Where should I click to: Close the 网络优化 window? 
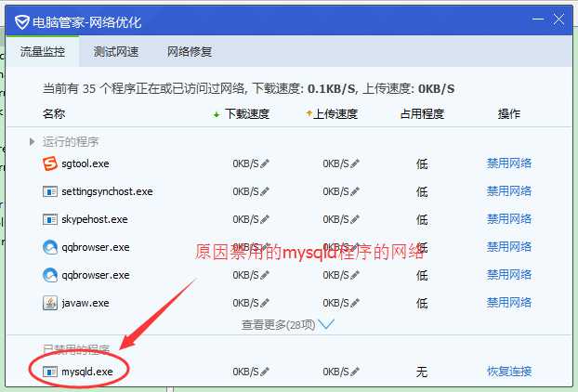[558, 20]
